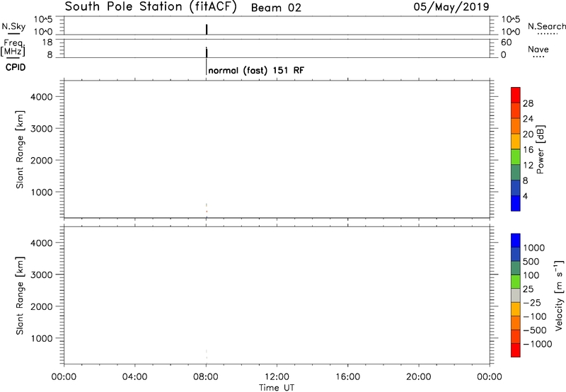Click the 'Nave' legend label
This screenshot has height=392, width=566.
538,49
